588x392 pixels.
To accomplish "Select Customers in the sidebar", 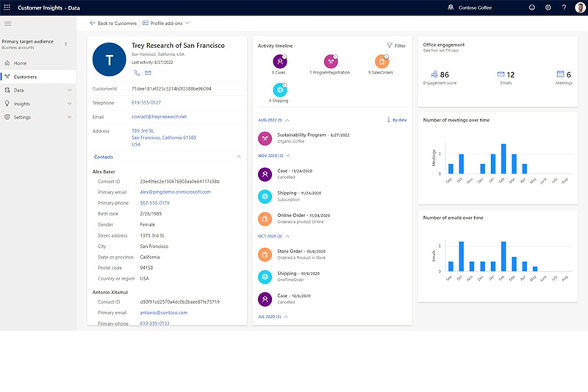I will click(37, 76).
